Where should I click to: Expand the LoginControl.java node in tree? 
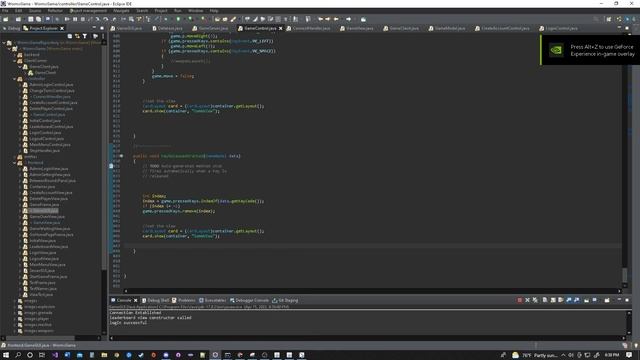coord(20,133)
